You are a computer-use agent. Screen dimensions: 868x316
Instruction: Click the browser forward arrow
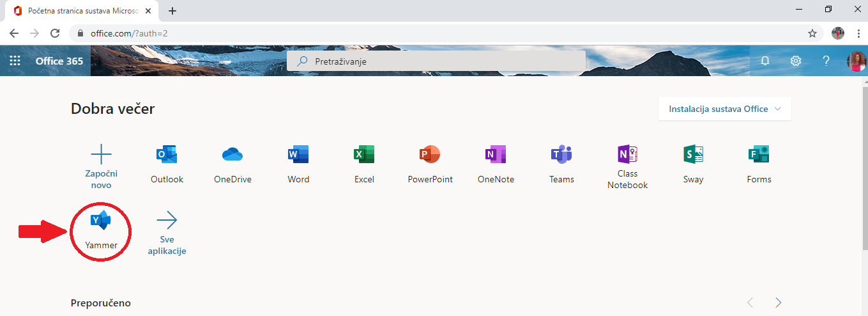tap(34, 33)
